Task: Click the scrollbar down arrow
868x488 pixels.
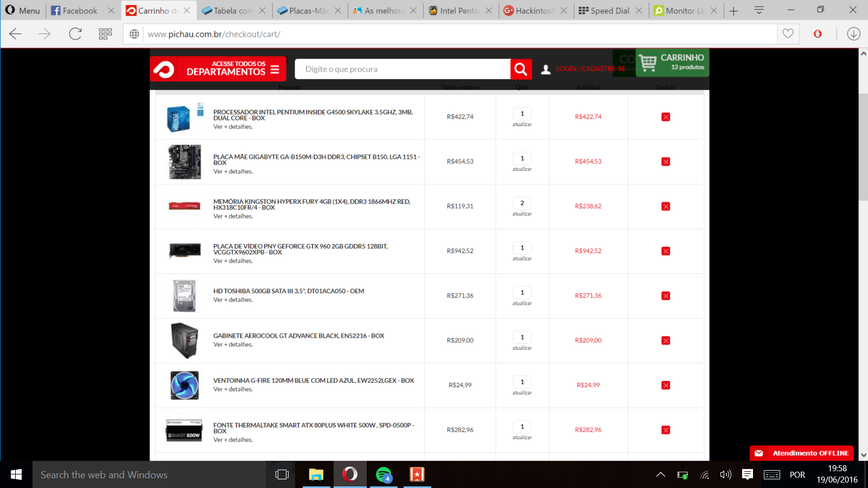Action: point(863,455)
